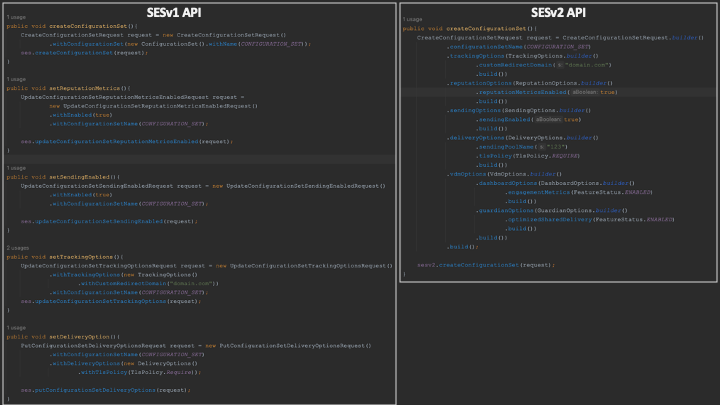The height and width of the screenshot is (405, 720).
Task: Select the setTrackingOptions method name
Action: coord(81,257)
